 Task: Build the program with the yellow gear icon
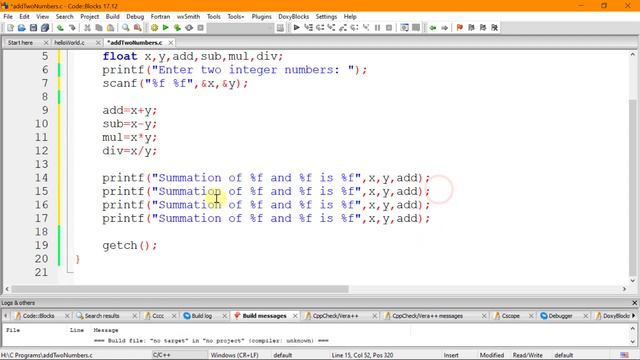pyautogui.click(x=154, y=28)
